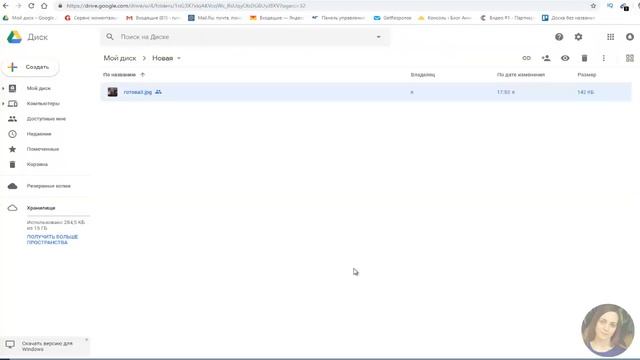Image resolution: width=640 pixels, height=360 pixels.
Task: Switch to grid view layout
Action: coord(630,58)
